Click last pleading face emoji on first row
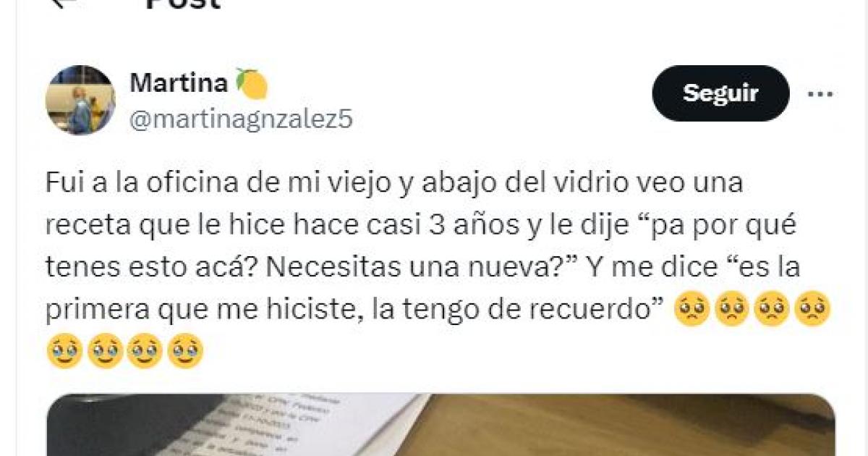This screenshot has width=868, height=456. [812, 310]
